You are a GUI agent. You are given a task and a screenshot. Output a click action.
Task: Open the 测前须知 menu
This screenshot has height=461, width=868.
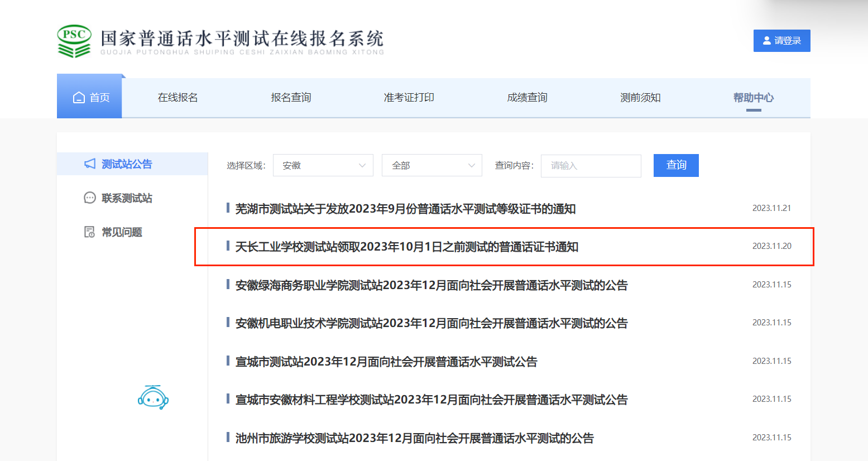point(640,98)
